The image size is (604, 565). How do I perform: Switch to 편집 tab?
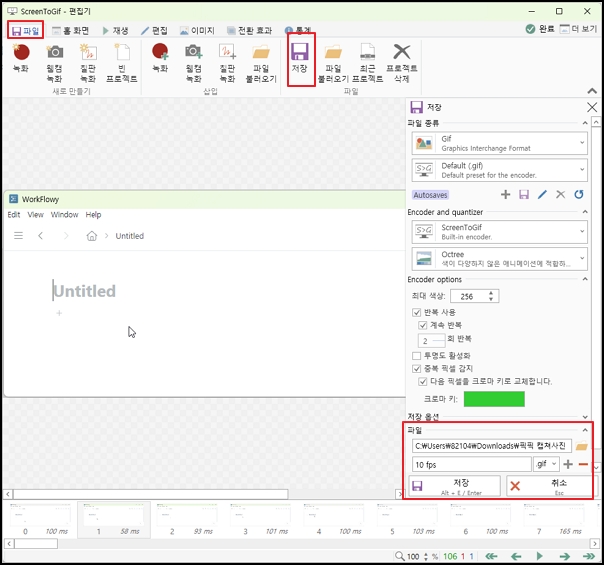pos(154,30)
